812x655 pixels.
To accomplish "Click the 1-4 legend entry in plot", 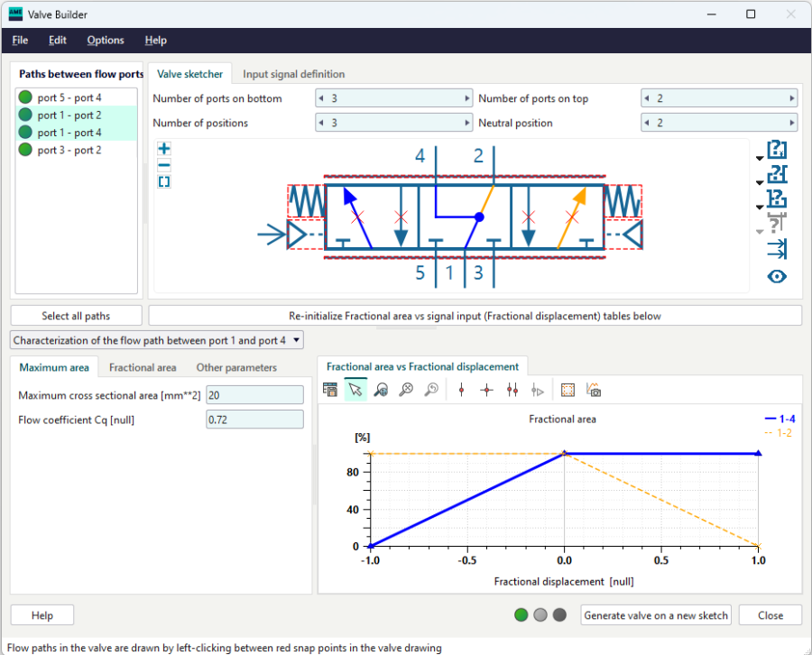I will click(780, 419).
